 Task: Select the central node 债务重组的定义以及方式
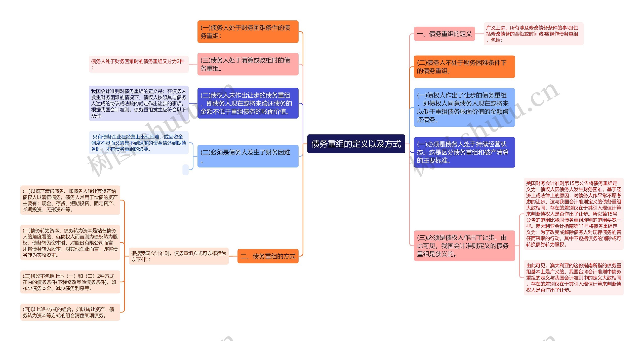pyautogui.click(x=356, y=144)
